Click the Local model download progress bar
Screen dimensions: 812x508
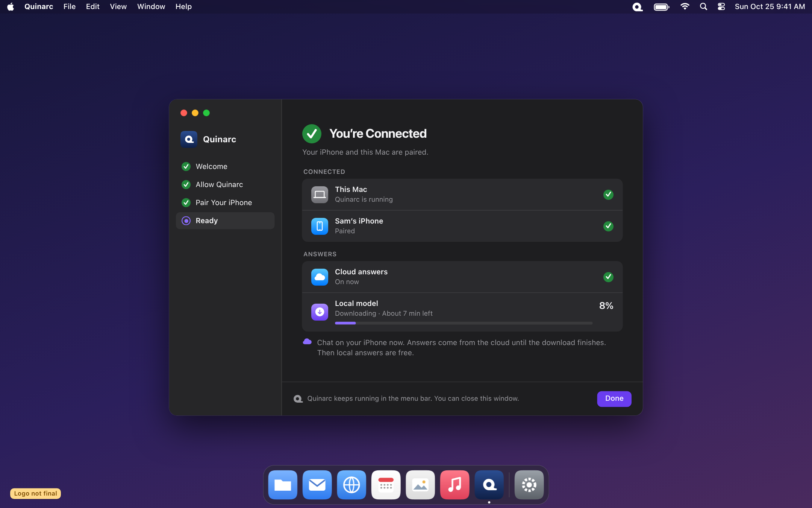(x=464, y=323)
